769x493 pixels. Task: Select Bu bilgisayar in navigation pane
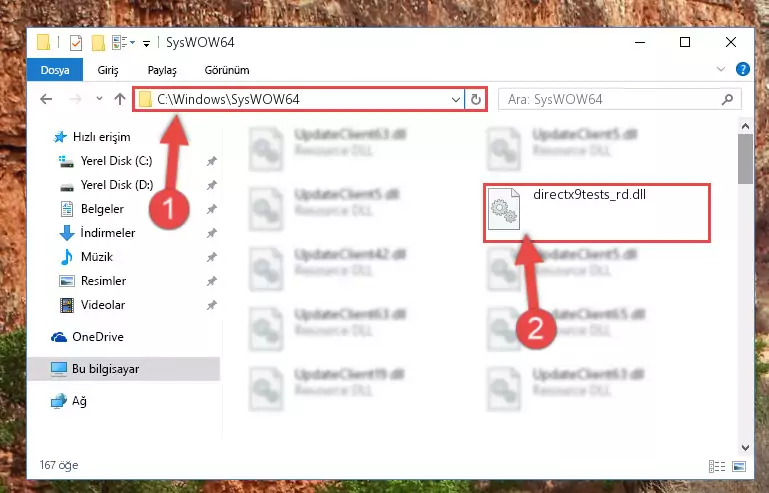point(123,369)
